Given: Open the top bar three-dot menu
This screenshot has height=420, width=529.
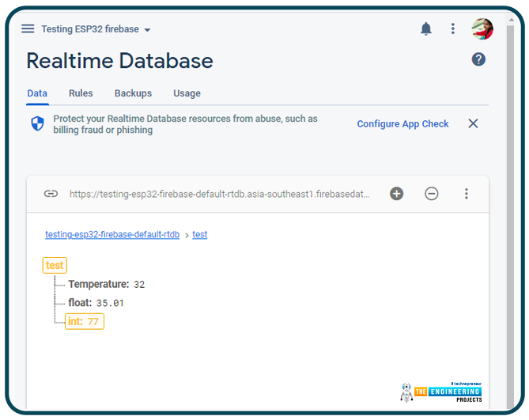Looking at the screenshot, I should click(x=453, y=29).
